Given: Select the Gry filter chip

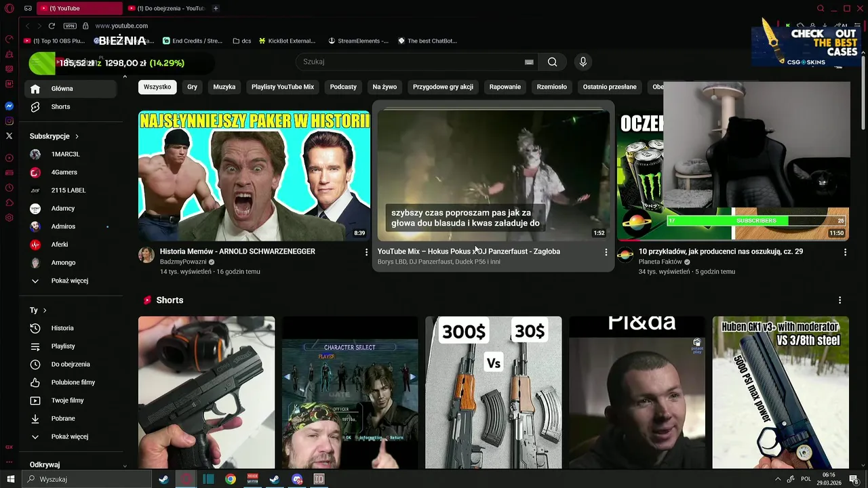Looking at the screenshot, I should click(x=193, y=87).
